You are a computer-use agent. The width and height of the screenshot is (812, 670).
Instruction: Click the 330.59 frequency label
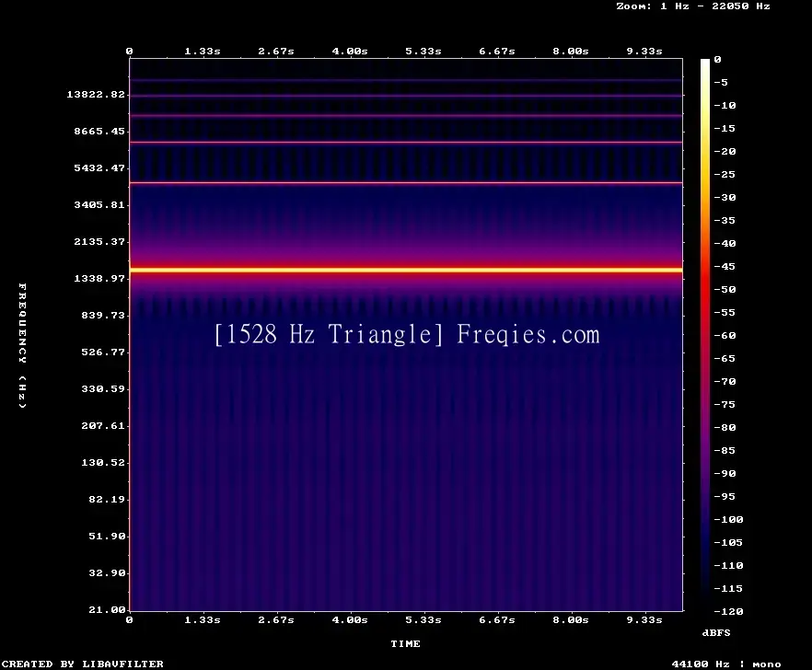coord(103,389)
